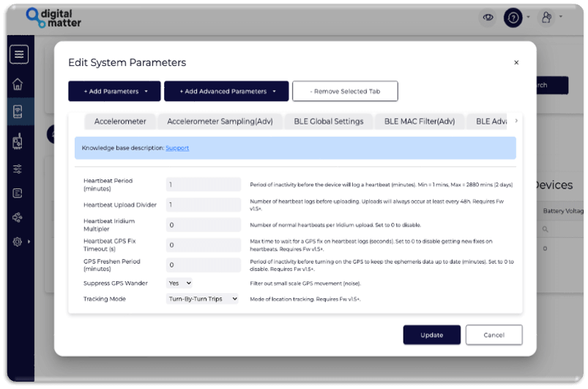
Task: Toggle the hamburger menu in the sidebar
Action: [19, 54]
